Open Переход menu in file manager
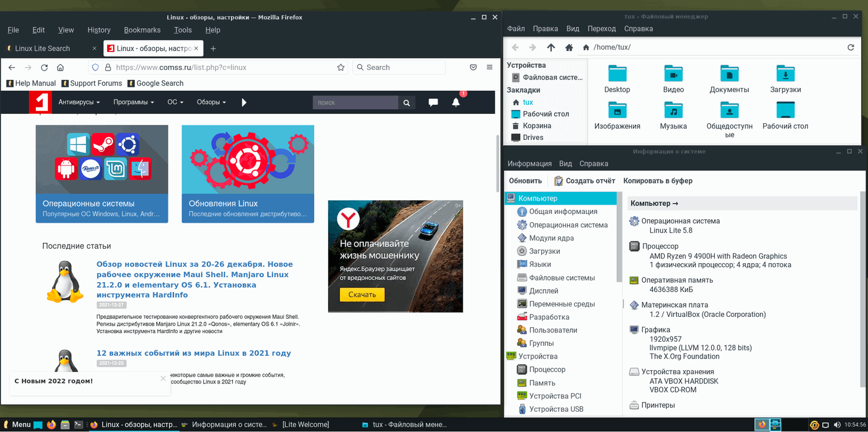Viewport: 868px width, 432px height. [x=602, y=29]
